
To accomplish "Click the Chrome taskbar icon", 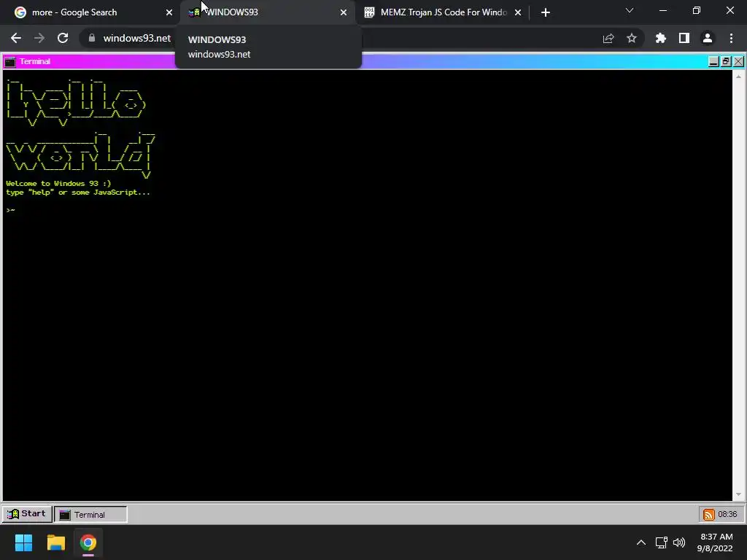I will pos(88,542).
